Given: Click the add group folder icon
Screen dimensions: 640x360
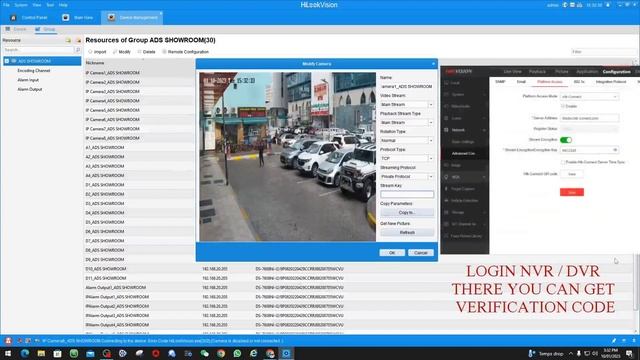Looking at the screenshot, I should click(68, 40).
